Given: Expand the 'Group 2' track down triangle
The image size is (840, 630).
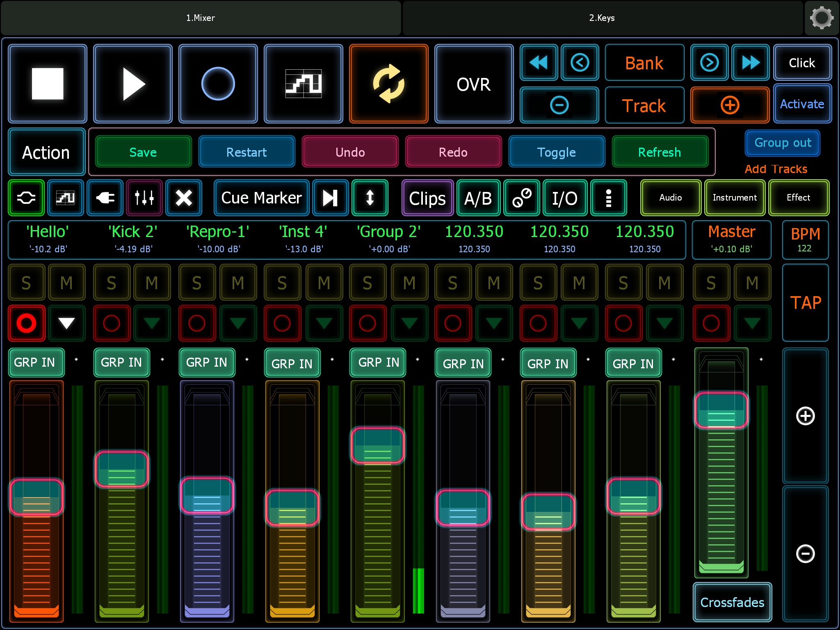Looking at the screenshot, I should pyautogui.click(x=409, y=323).
